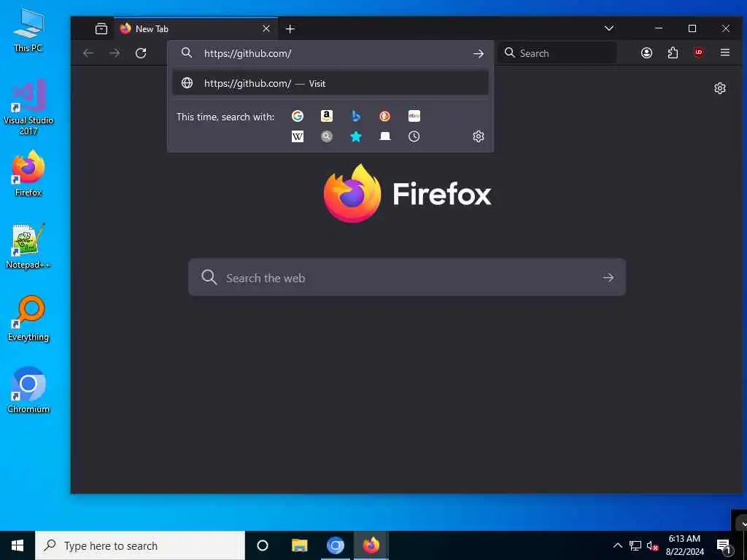Screen dimensions: 747x560
Task: Open search settings gear in the address dropdown
Action: (479, 136)
